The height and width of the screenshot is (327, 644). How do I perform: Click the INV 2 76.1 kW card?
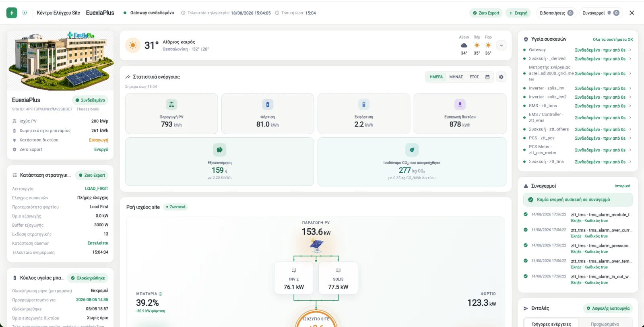294,278
